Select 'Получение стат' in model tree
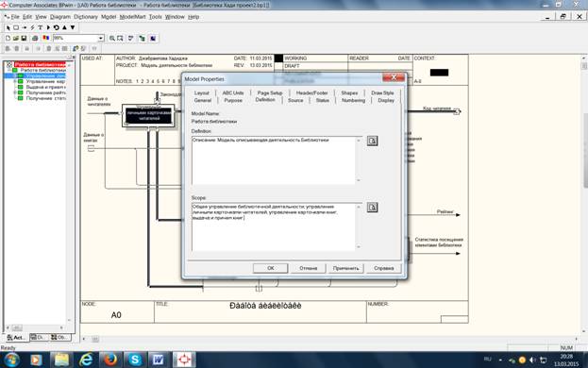Screen dimensions: 588x368 pyautogui.click(x=45, y=98)
